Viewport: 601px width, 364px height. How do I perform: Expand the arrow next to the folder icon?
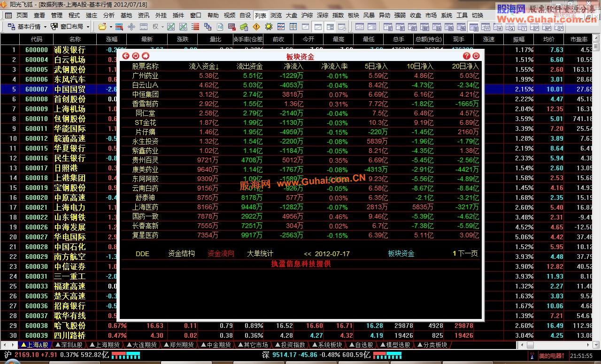coord(111,27)
